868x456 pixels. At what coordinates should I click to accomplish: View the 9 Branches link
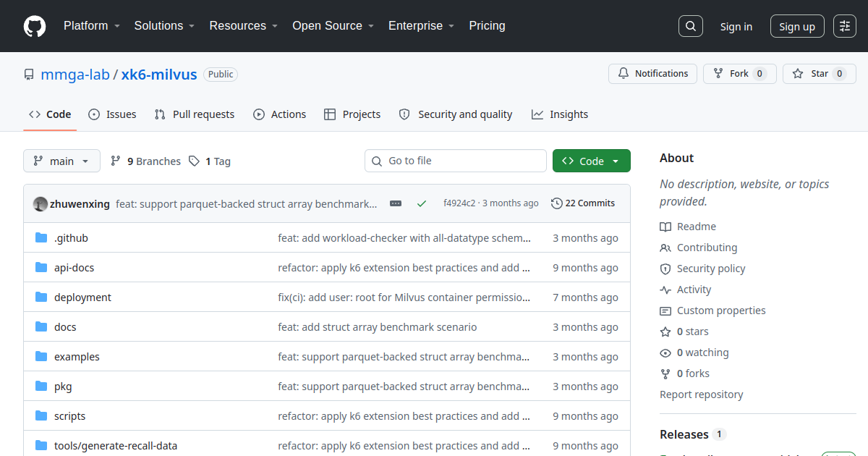coord(145,161)
